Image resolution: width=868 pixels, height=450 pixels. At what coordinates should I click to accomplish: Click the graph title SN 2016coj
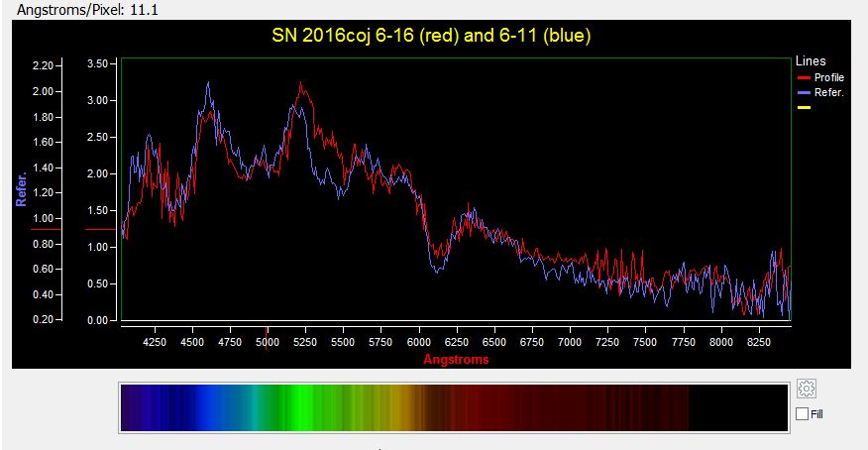(x=431, y=36)
